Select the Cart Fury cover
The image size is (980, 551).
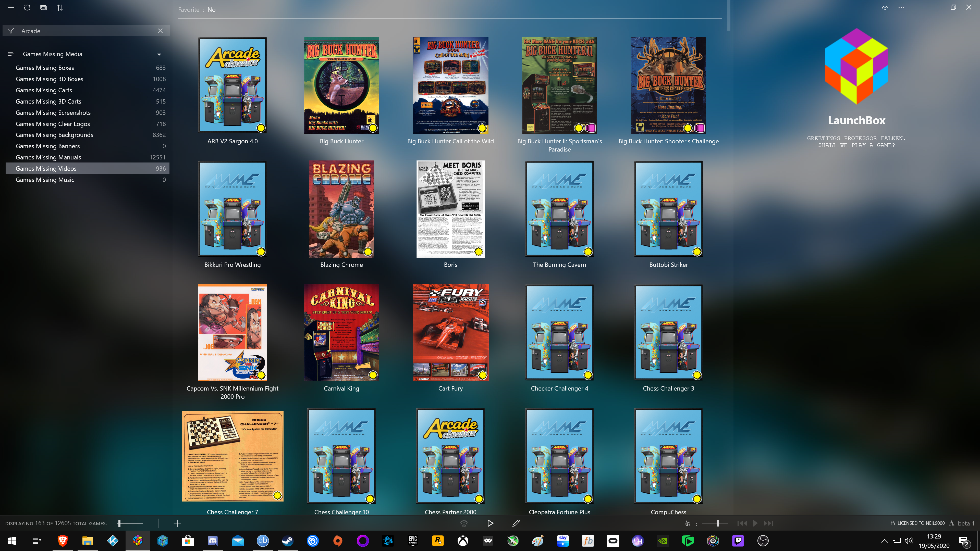click(450, 333)
